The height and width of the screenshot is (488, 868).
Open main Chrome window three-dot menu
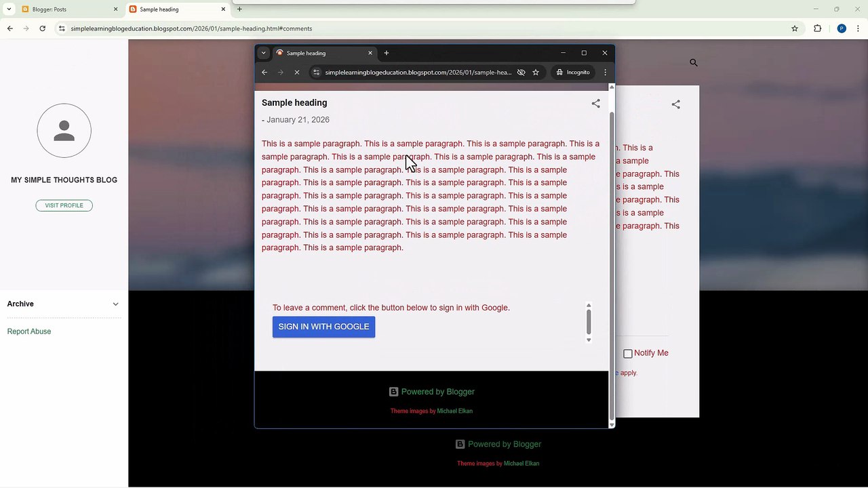click(x=859, y=28)
